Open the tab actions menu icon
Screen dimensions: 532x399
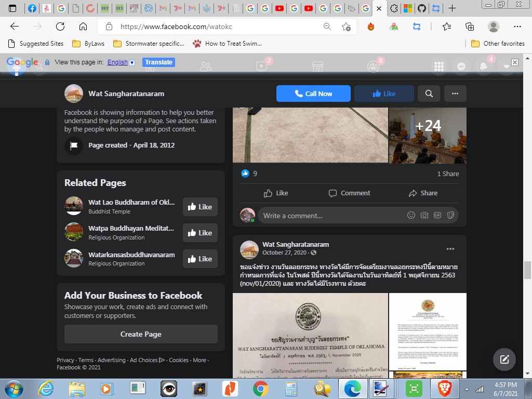[x=12, y=8]
